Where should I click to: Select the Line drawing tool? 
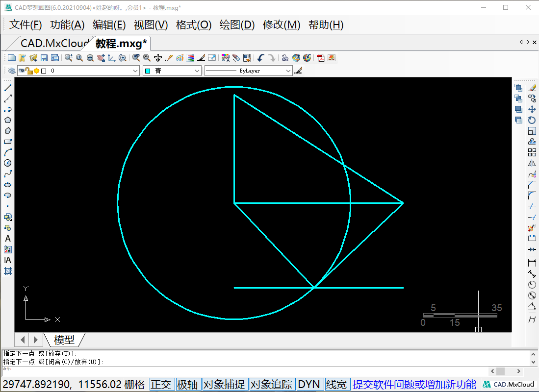8,88
